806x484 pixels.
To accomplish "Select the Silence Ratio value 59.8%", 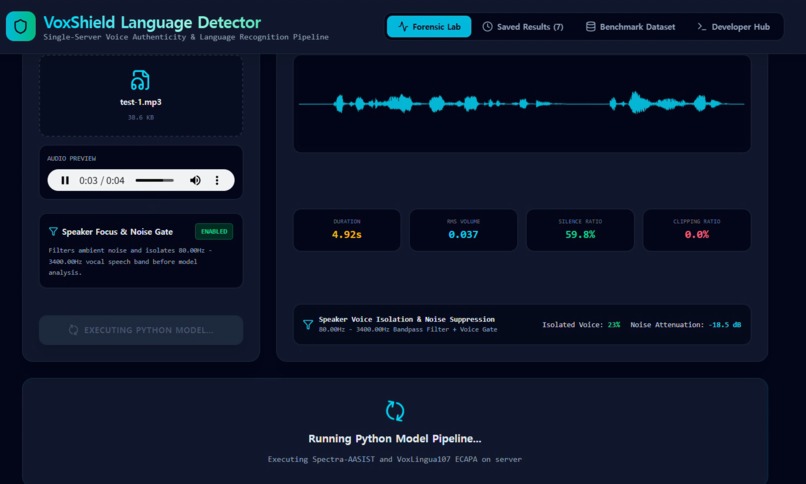I will (580, 235).
